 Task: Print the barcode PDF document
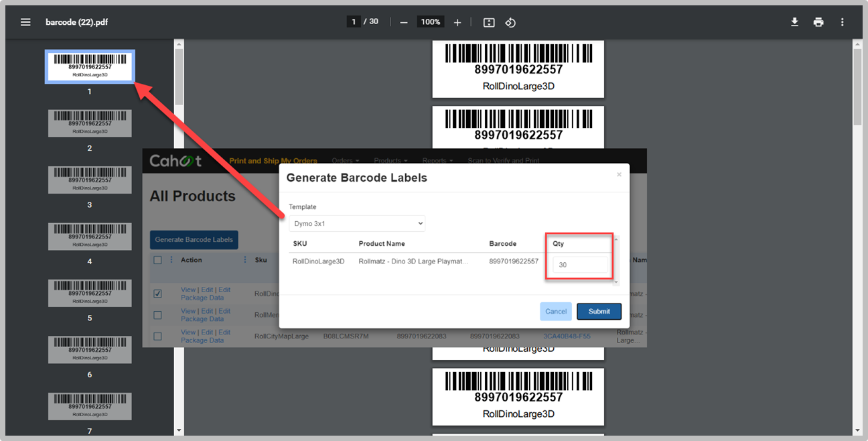point(818,22)
